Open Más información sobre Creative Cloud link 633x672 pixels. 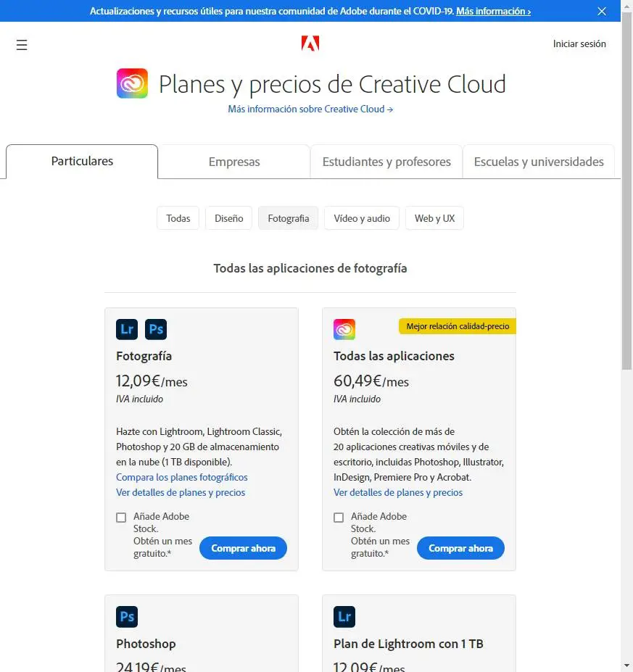[310, 109]
